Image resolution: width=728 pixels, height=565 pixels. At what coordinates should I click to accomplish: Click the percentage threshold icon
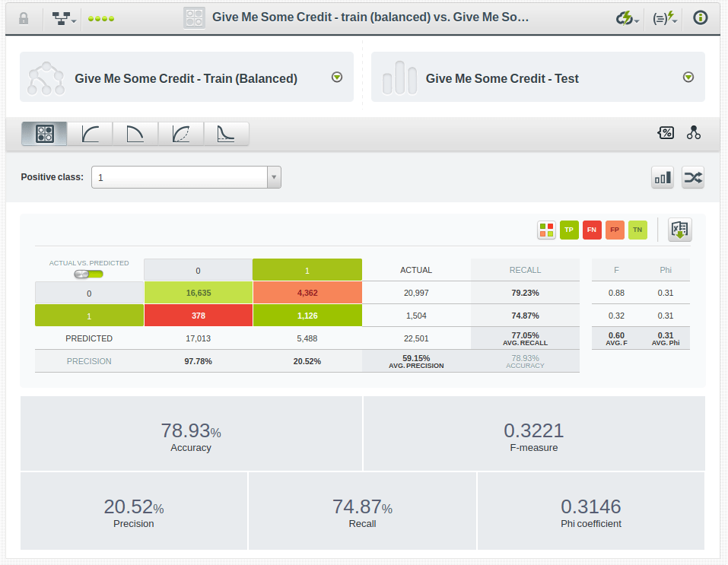point(666,133)
